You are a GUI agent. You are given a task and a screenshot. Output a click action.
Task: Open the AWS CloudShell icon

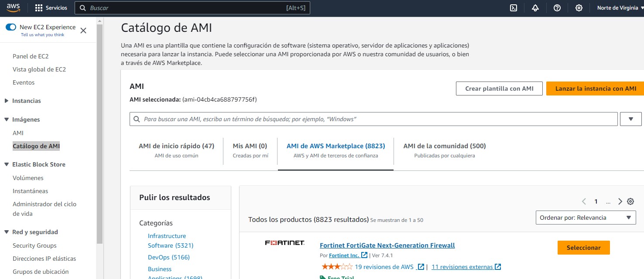(x=514, y=8)
